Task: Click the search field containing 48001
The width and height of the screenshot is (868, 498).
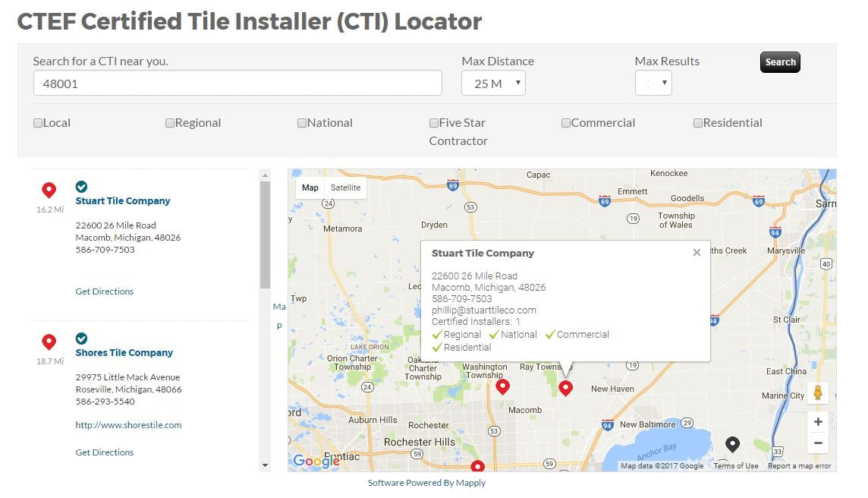Action: (x=237, y=83)
